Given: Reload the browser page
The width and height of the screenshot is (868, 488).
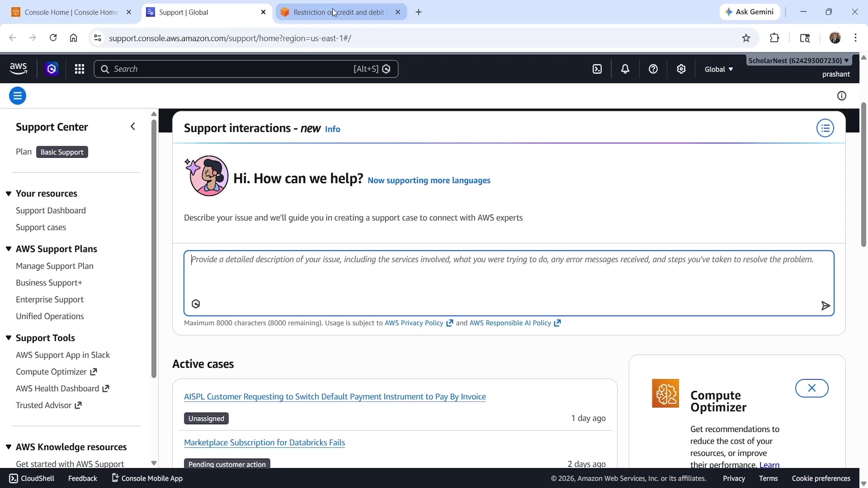Looking at the screenshot, I should tap(53, 38).
